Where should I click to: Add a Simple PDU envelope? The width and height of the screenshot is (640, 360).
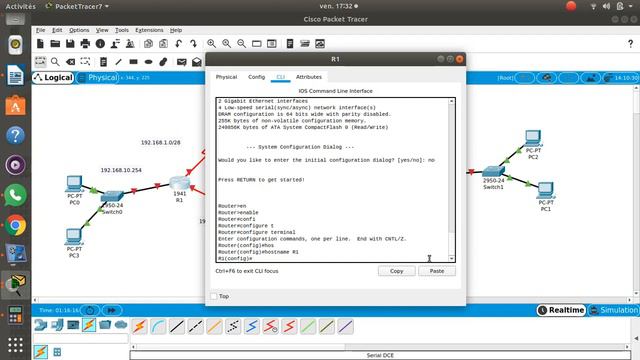coord(182,62)
